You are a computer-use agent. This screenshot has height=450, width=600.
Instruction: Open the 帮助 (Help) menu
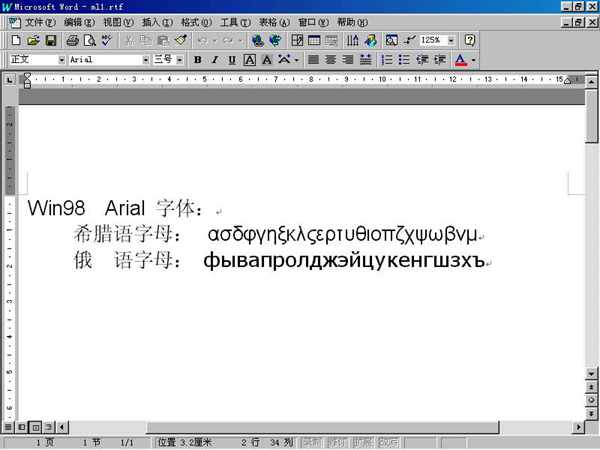[352, 22]
